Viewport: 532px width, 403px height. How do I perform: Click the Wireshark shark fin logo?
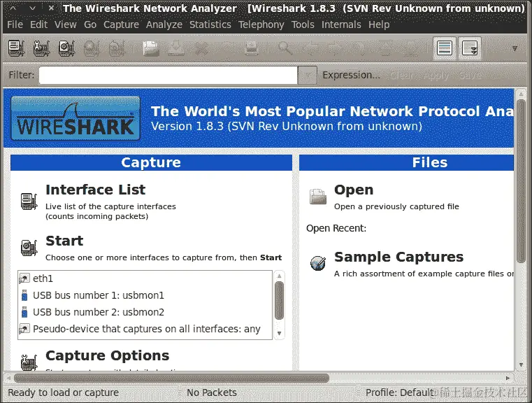coord(76,118)
